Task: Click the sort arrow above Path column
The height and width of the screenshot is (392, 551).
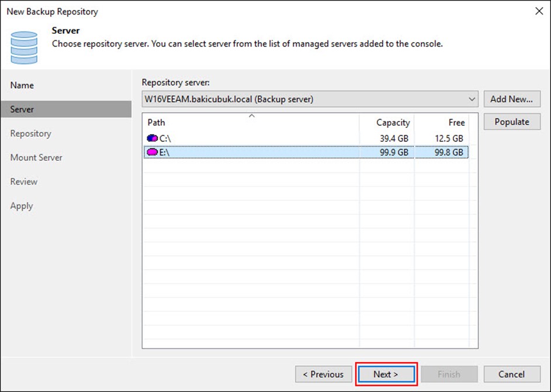Action: point(251,116)
